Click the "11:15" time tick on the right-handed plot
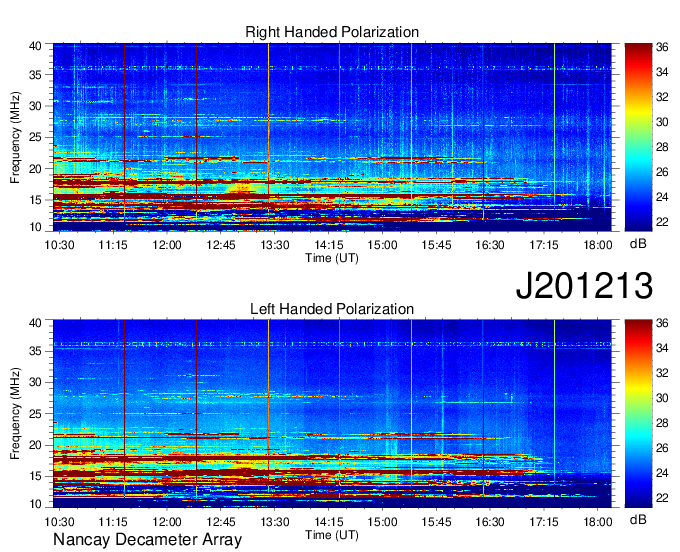This screenshot has width=680, height=552. pos(113,245)
